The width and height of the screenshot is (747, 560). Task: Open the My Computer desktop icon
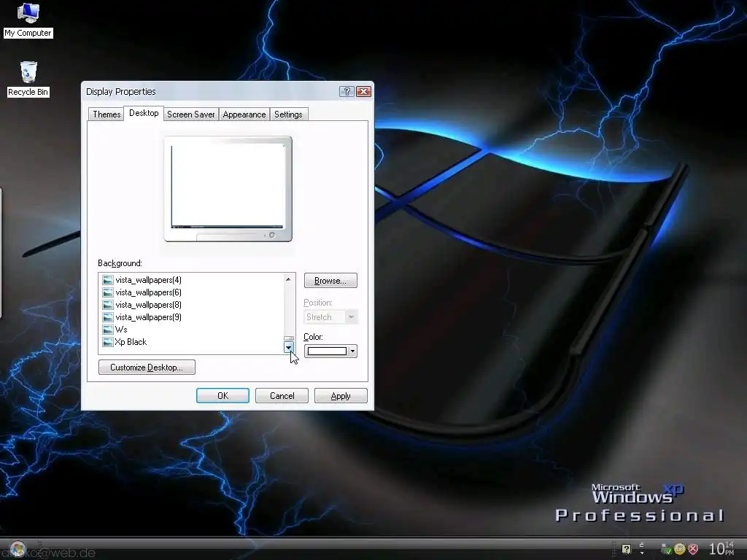click(x=28, y=20)
